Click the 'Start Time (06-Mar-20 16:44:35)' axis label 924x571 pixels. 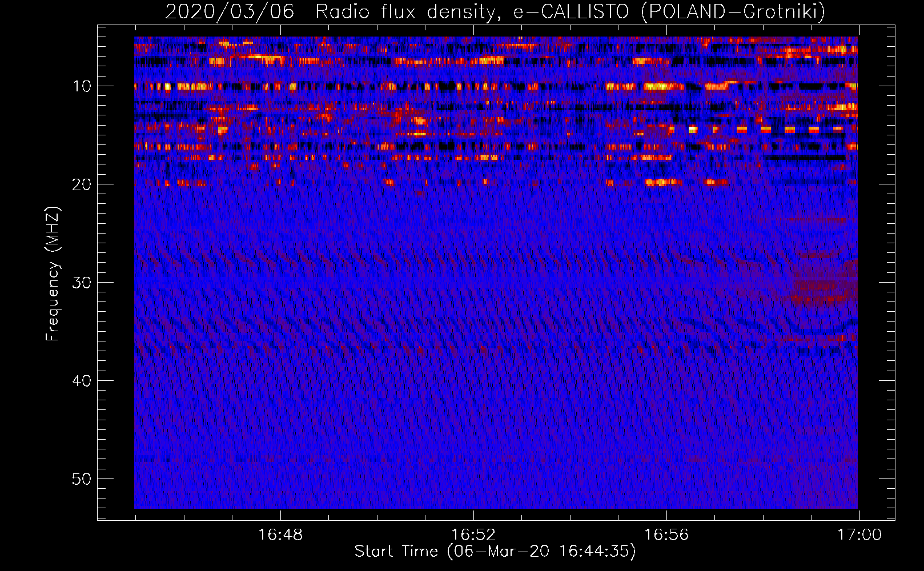[495, 552]
